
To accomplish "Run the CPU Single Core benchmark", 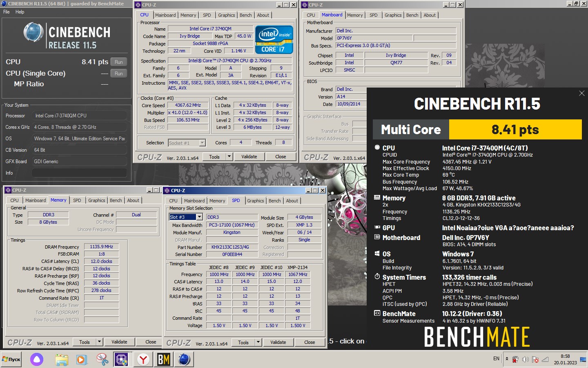I will point(118,74).
